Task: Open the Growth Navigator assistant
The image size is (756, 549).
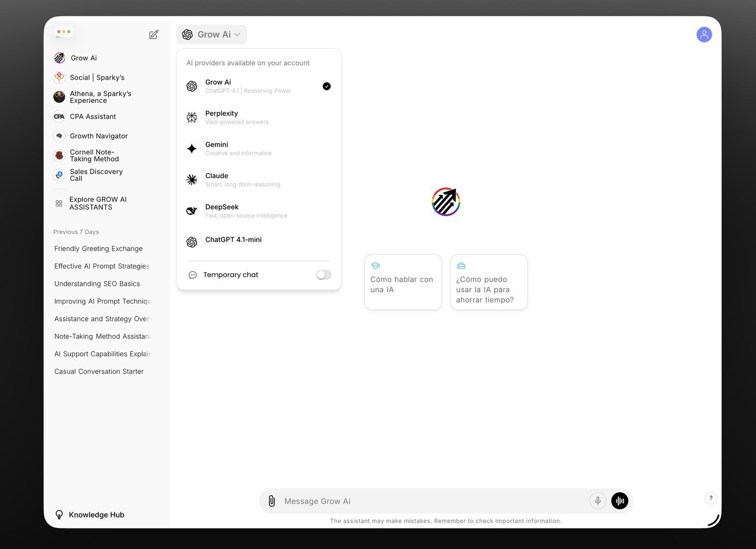Action: [x=91, y=136]
